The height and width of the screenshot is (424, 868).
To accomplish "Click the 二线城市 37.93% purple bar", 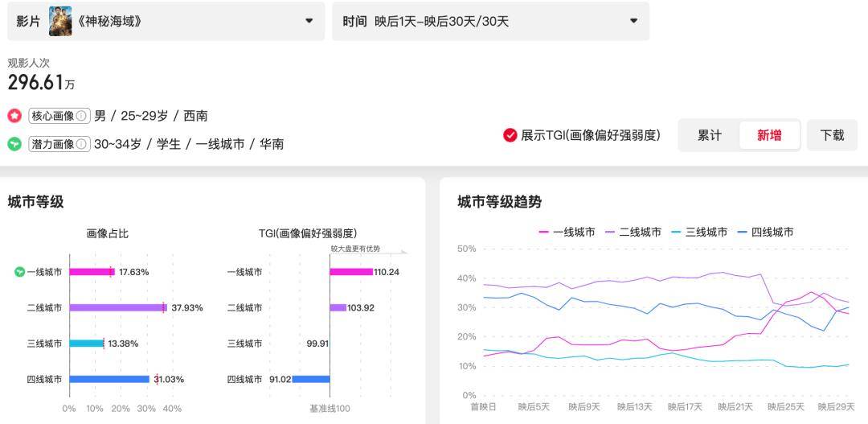I will coord(118,307).
